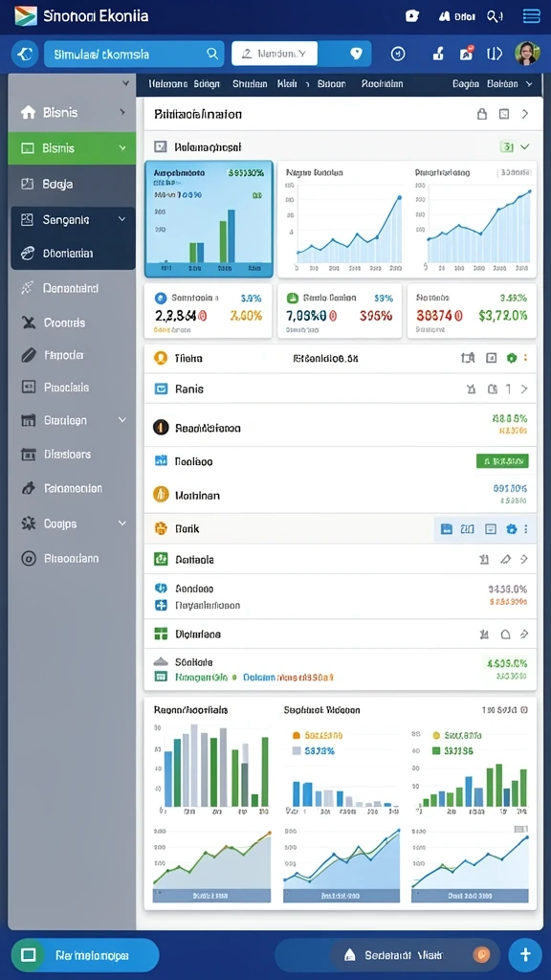Click the heart icon in Membun field

point(357,54)
